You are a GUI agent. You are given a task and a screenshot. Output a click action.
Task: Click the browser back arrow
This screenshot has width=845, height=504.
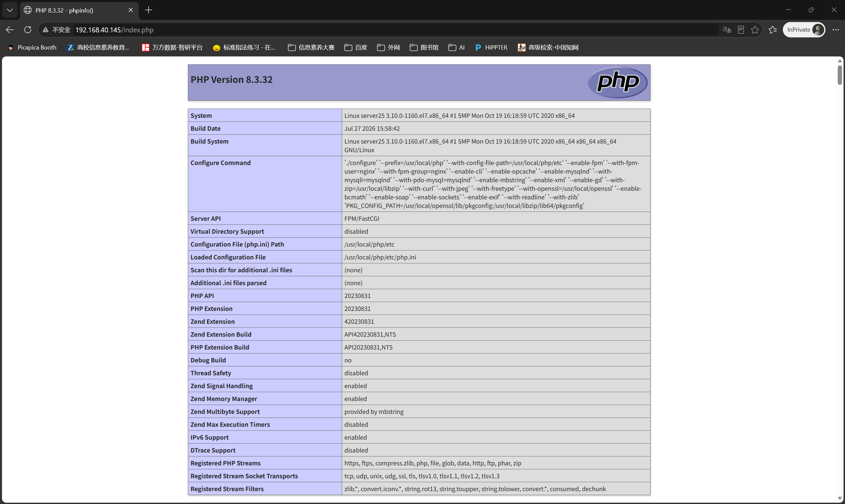[10, 30]
